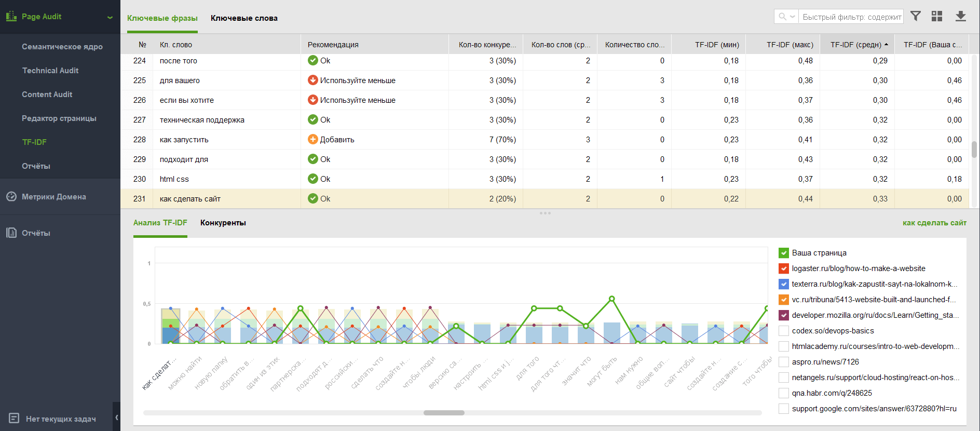Enable the qna.habr.com/q/248625 checkbox

[784, 393]
